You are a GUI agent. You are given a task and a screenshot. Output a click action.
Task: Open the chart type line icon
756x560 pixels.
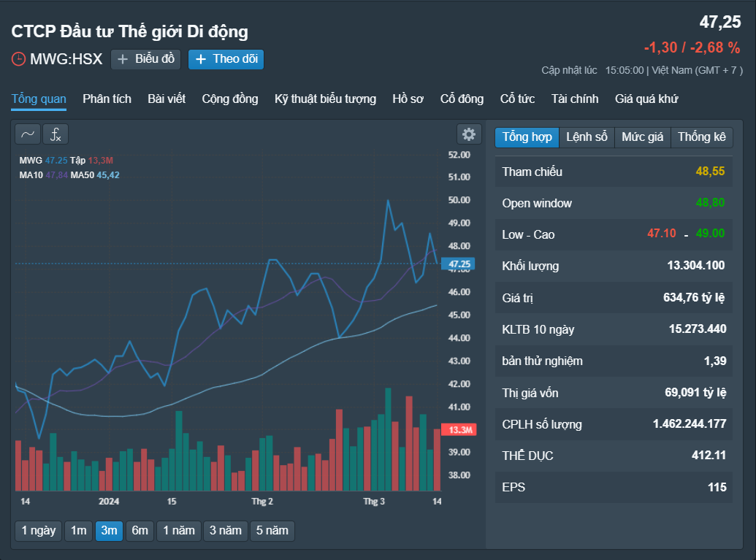[28, 134]
